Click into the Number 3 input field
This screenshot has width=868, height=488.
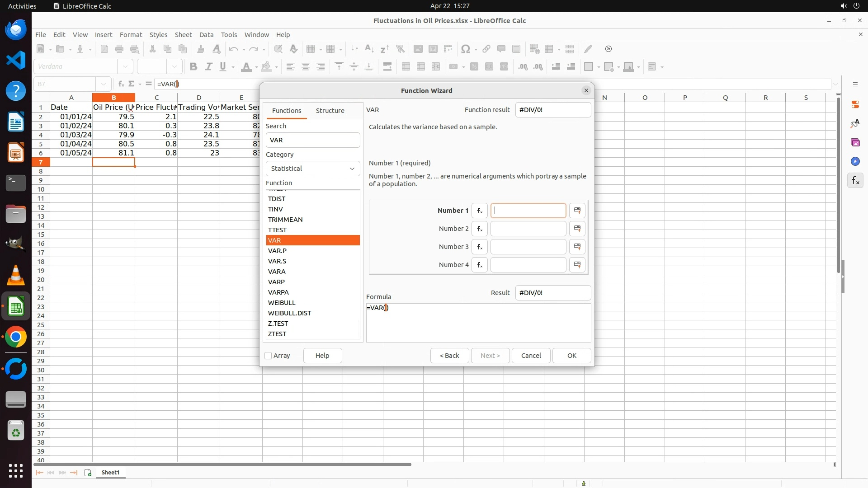tap(528, 247)
